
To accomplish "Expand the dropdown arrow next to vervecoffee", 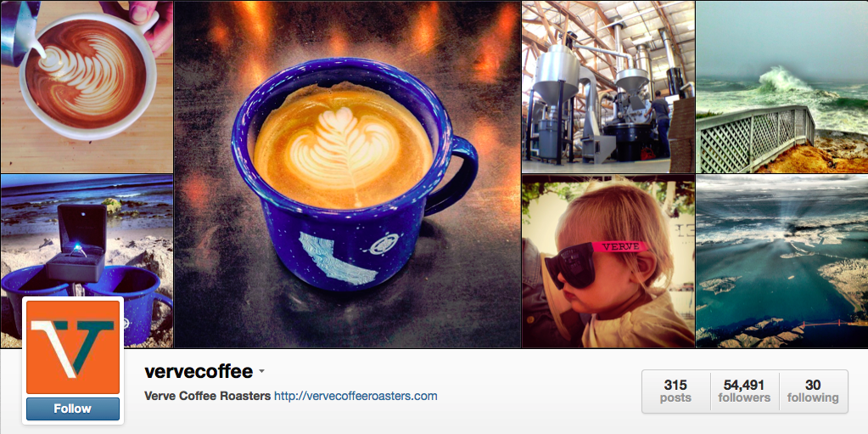I will coord(262,371).
